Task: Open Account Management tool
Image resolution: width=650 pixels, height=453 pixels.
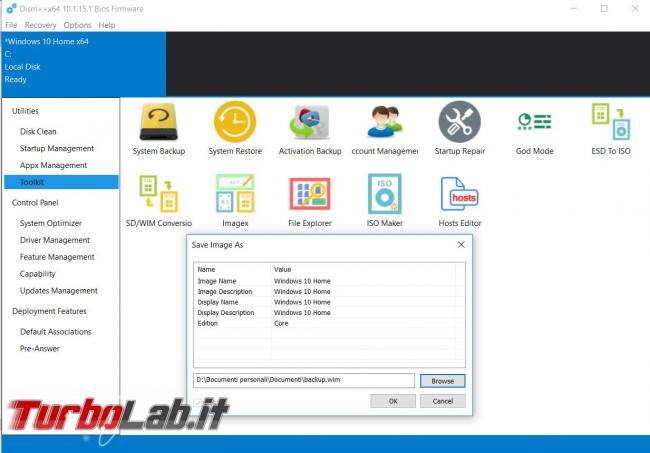Action: [385, 128]
